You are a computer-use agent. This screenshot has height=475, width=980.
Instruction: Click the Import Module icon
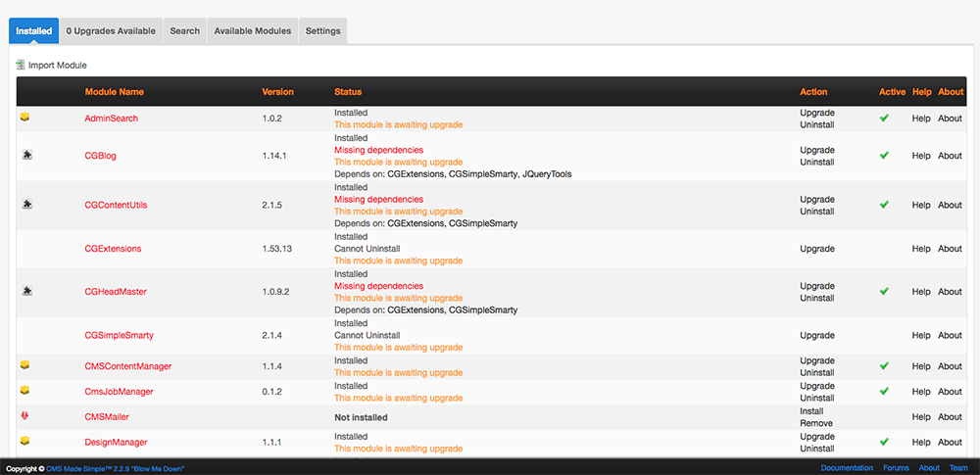point(21,65)
